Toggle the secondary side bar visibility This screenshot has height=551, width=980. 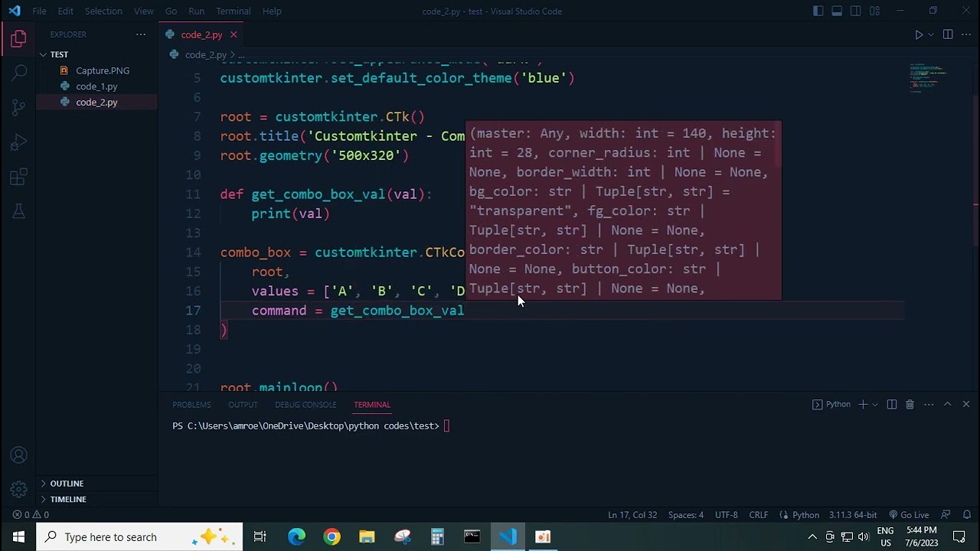(x=855, y=11)
